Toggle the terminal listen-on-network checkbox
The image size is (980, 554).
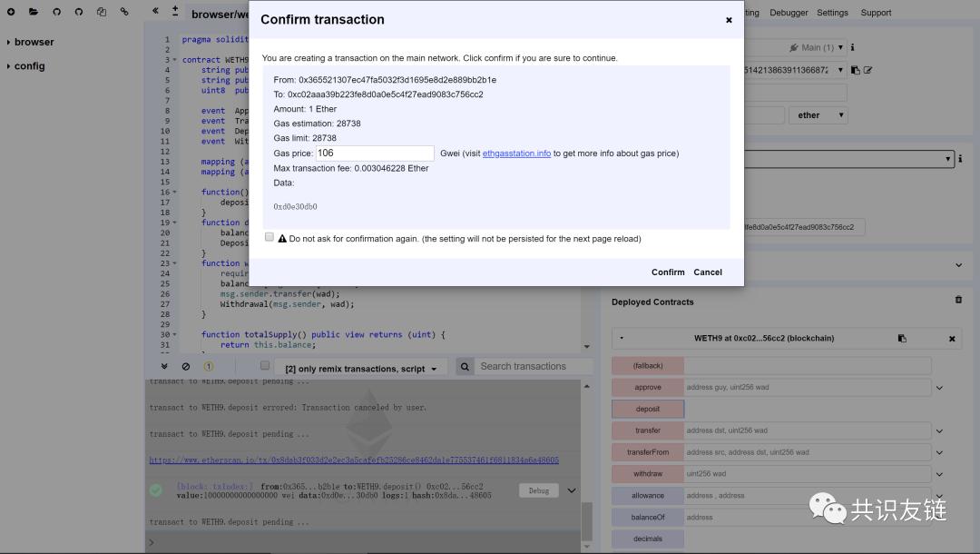click(x=265, y=365)
